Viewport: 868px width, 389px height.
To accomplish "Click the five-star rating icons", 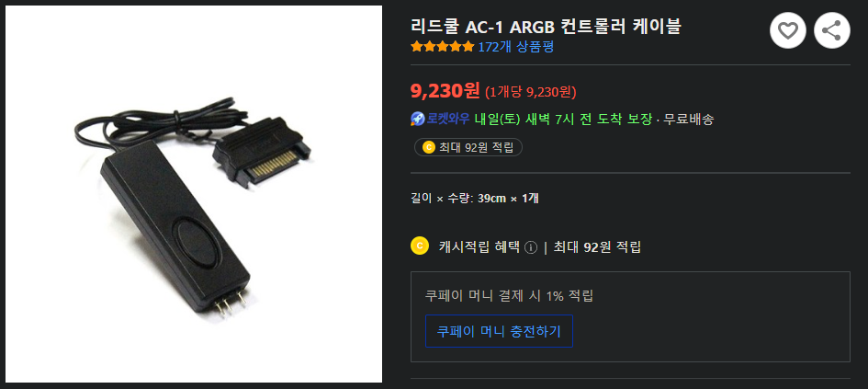I will [443, 47].
